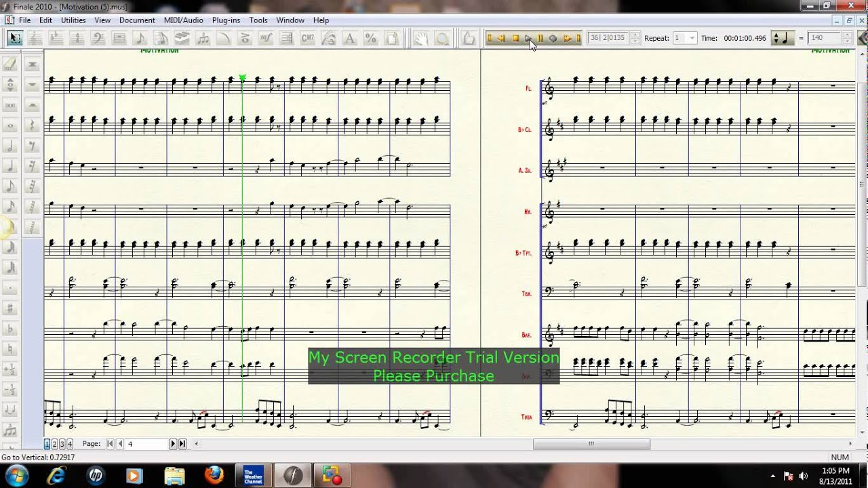This screenshot has height=488, width=868.
Task: Open the MIDI/Audio menu
Action: 183,20
